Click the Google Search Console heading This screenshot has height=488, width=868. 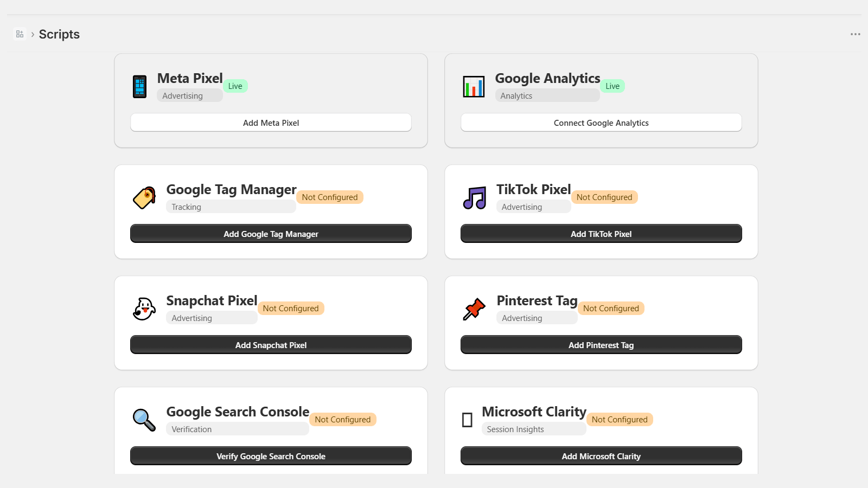pyautogui.click(x=238, y=412)
